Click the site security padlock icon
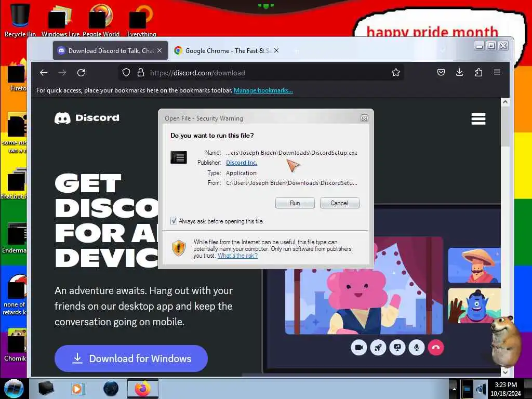Image resolution: width=532 pixels, height=399 pixels. click(x=140, y=73)
